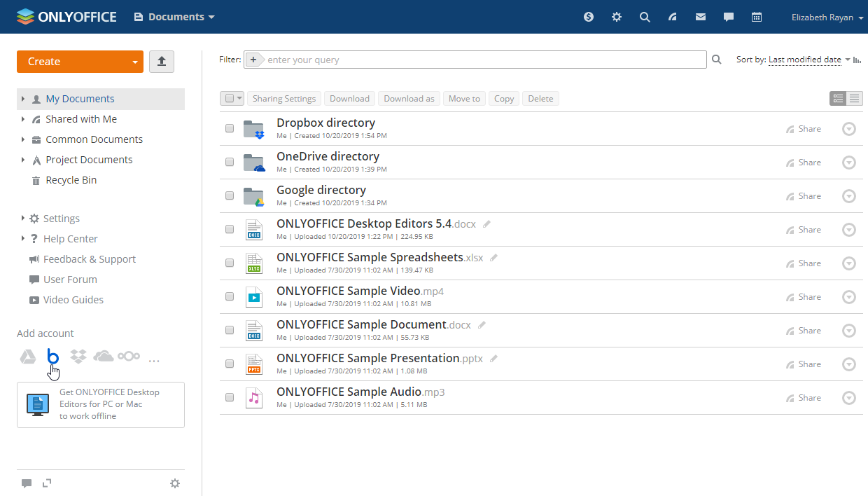
Task: Select ONLYOFFICE Sample Spreadsheets checkbox
Action: (230, 263)
